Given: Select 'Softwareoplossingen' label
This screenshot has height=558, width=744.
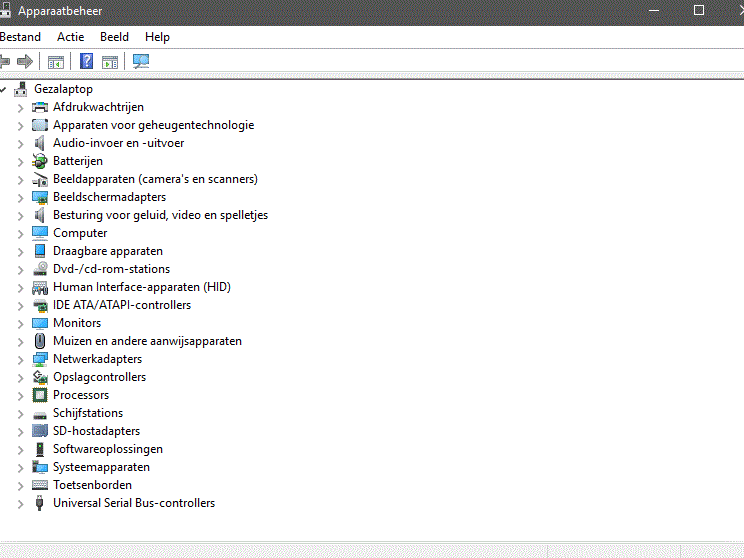Looking at the screenshot, I should 108,449.
